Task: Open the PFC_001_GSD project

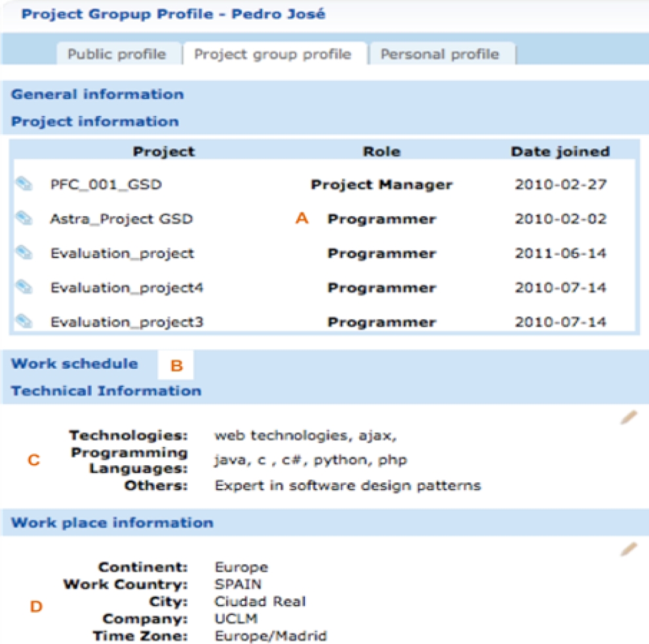Action: [x=106, y=185]
